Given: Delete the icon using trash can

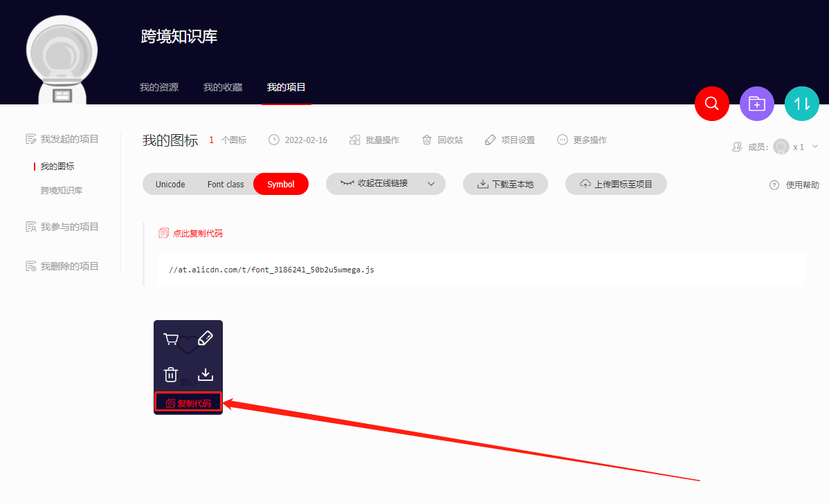Looking at the screenshot, I should 171,375.
